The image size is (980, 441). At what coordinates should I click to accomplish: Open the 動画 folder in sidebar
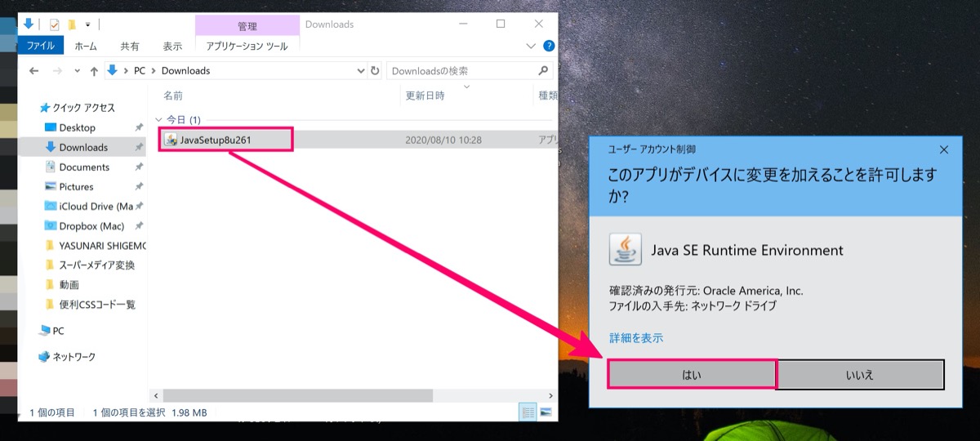[x=69, y=284]
